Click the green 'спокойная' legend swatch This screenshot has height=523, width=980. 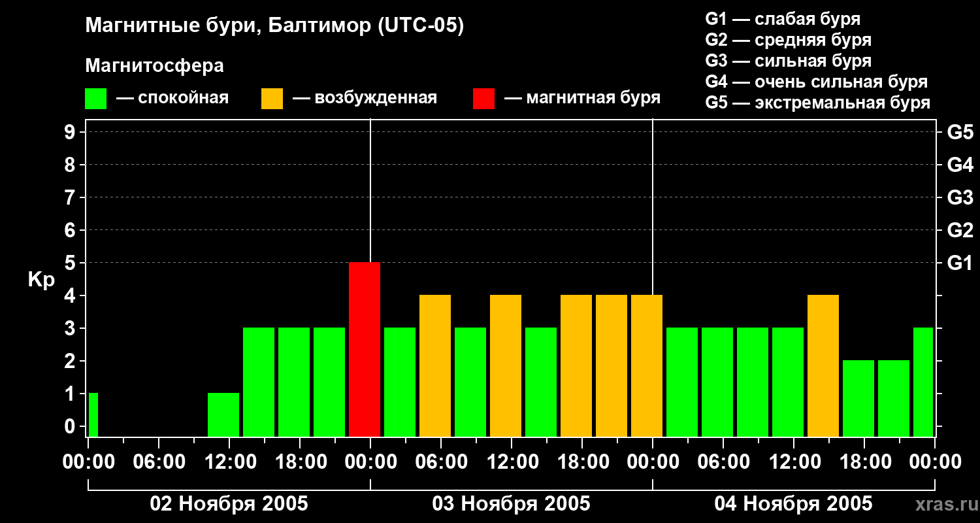[95, 99]
